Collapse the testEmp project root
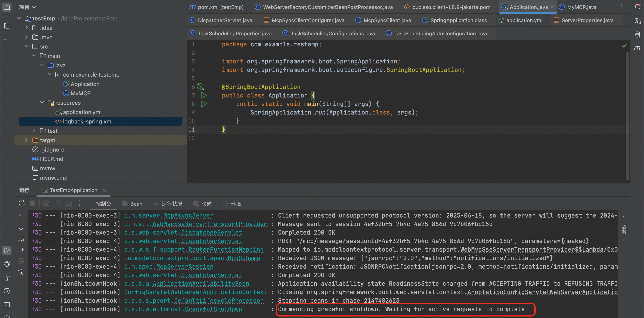Viewport: 644px width, 318px height. tap(19, 18)
